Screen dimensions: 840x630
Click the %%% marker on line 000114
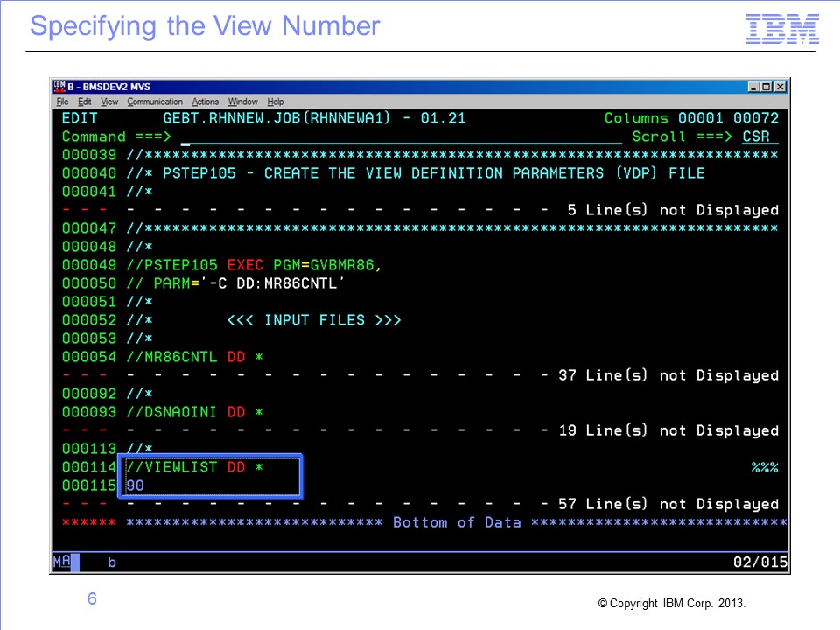click(x=765, y=467)
